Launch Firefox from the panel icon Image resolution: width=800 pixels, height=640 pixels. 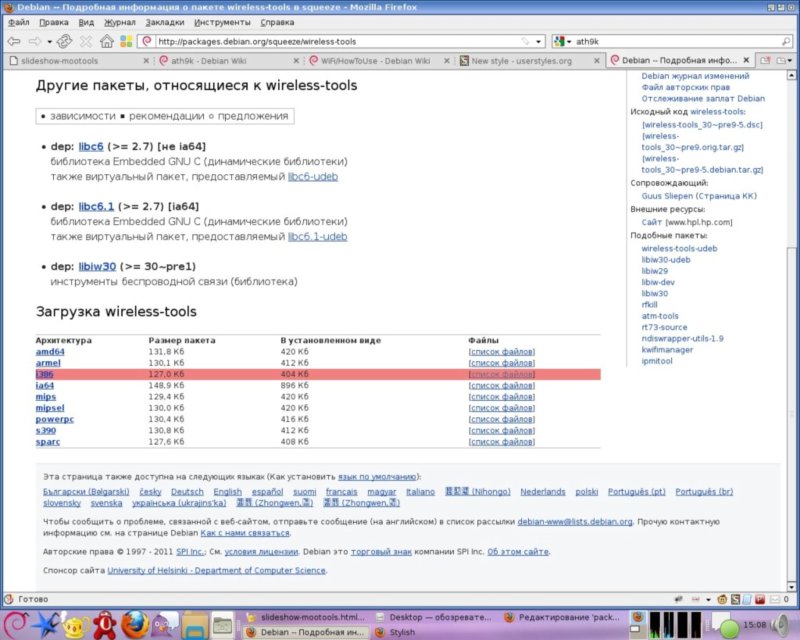[135, 625]
